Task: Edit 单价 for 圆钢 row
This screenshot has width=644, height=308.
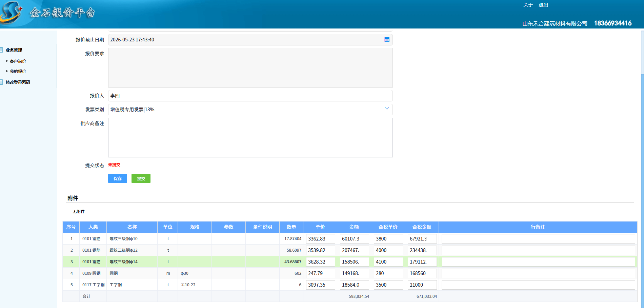Action: click(x=321, y=273)
